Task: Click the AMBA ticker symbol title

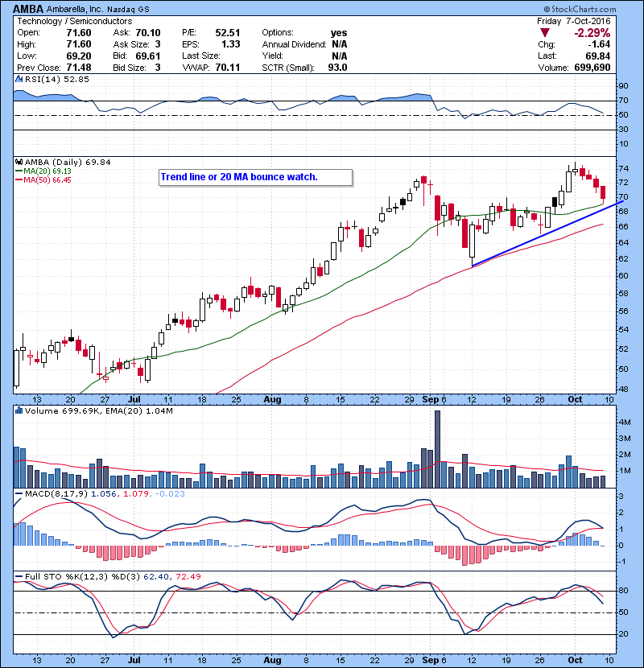Action: click(28, 9)
